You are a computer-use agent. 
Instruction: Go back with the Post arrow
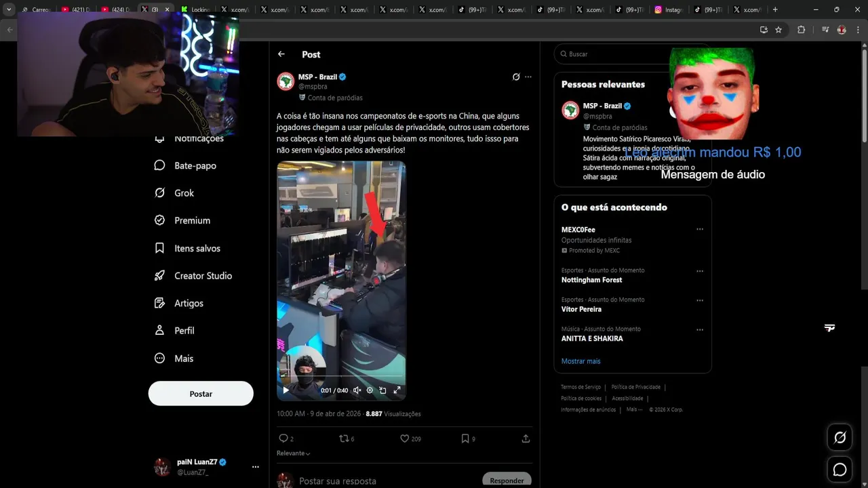281,54
